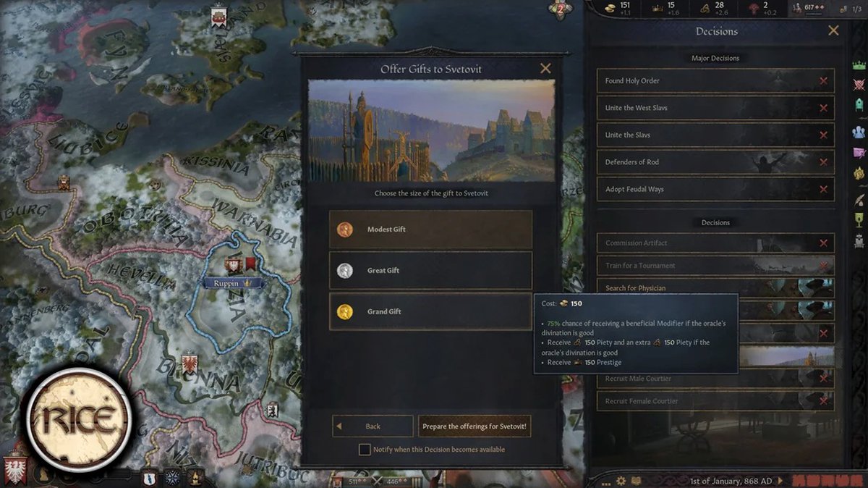Viewport: 868px width, 488px height.
Task: Choose the Great Gift silver coin option
Action: click(431, 271)
